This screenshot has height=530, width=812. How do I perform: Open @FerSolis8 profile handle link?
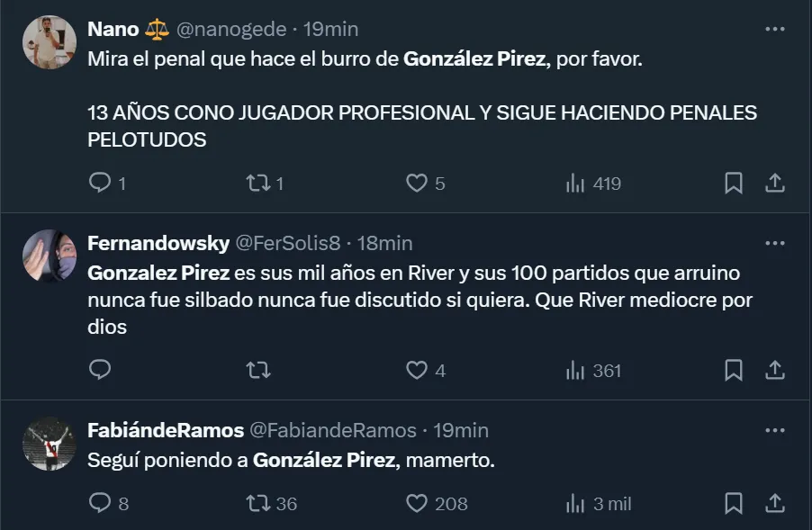[289, 243]
